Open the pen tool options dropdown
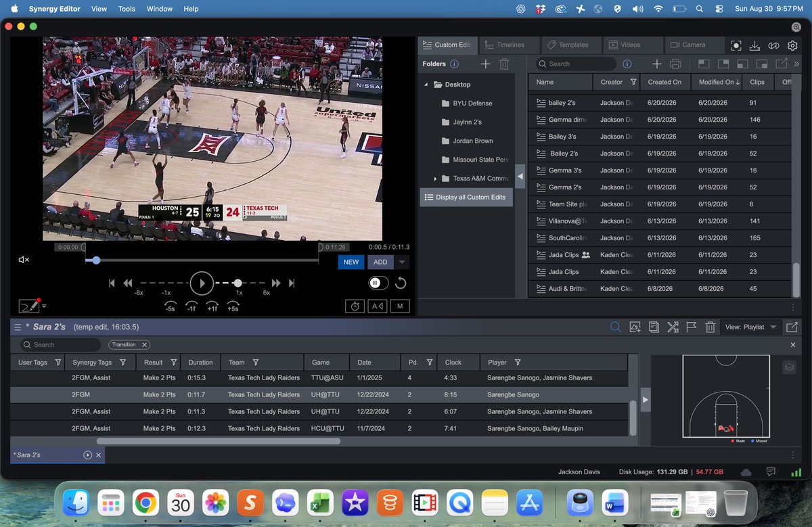Viewport: 812px width, 527px height. pyautogui.click(x=44, y=306)
